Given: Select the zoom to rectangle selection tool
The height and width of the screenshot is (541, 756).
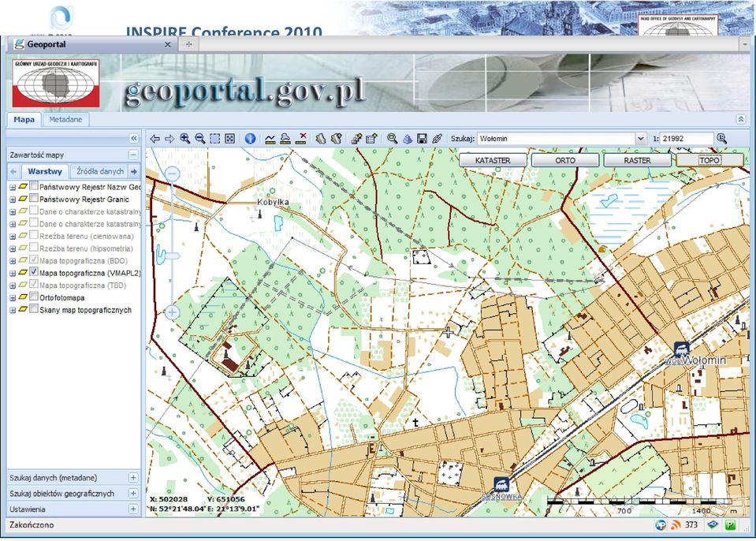Looking at the screenshot, I should (x=215, y=139).
